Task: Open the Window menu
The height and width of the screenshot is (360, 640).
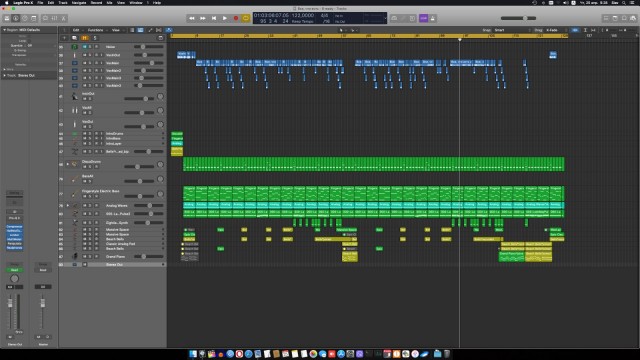Action: pos(136,2)
